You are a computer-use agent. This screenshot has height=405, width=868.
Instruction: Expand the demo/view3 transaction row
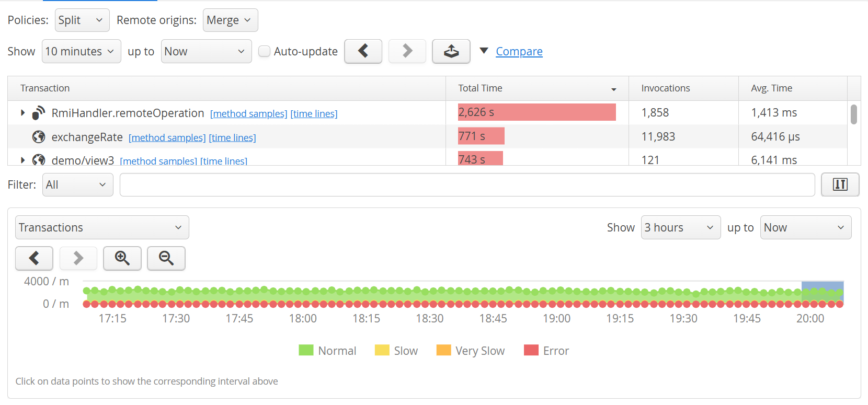(22, 160)
